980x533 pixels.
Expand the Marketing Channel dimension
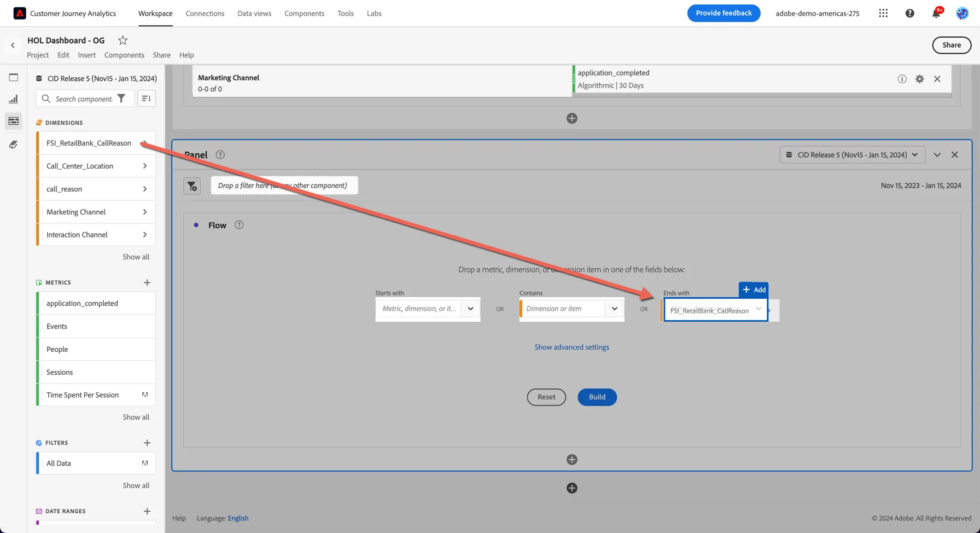tap(145, 212)
